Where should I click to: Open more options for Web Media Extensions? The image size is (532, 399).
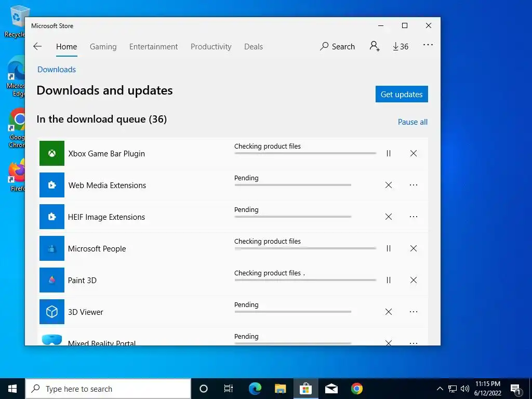click(x=413, y=185)
